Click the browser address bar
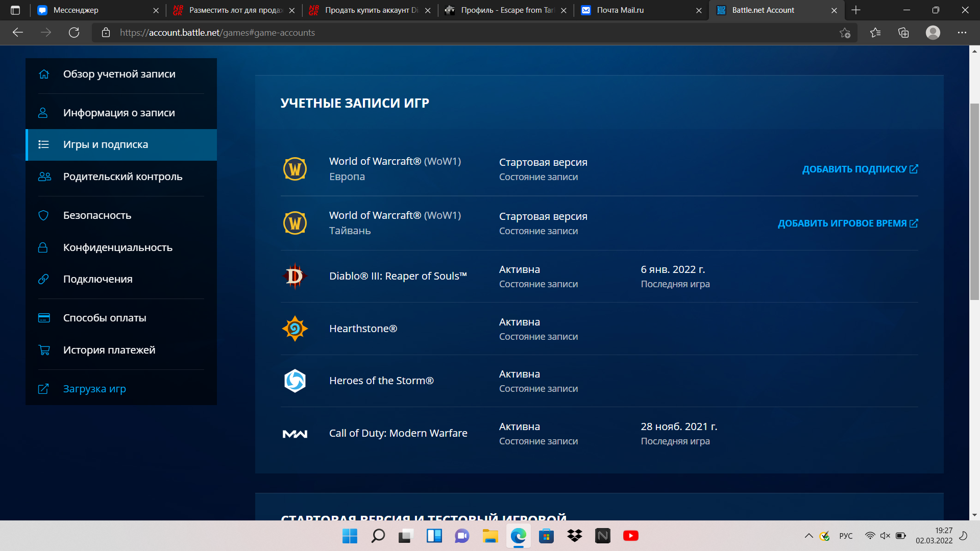Image resolution: width=980 pixels, height=551 pixels. coord(459,33)
